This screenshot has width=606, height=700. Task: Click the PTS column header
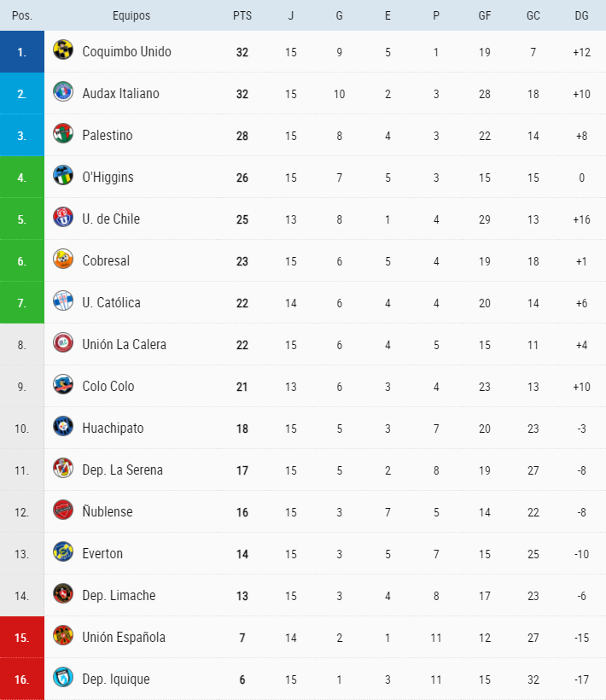click(x=242, y=15)
